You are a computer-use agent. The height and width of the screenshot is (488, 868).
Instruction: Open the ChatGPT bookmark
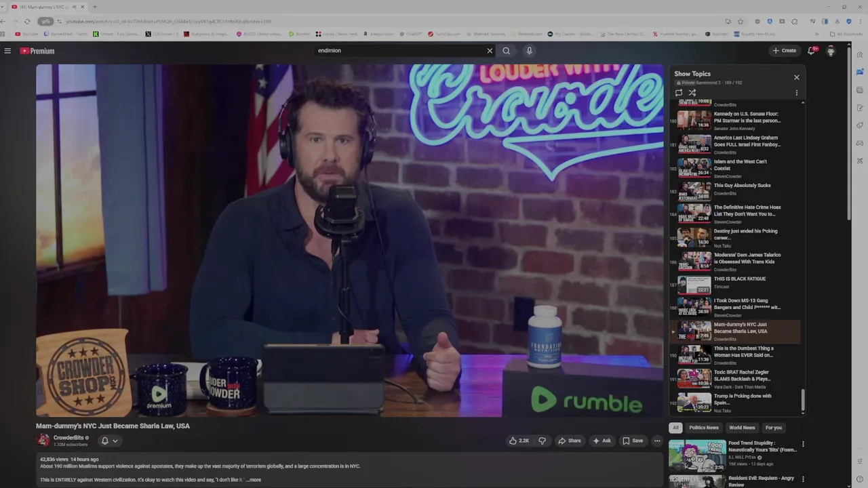pyautogui.click(x=412, y=34)
